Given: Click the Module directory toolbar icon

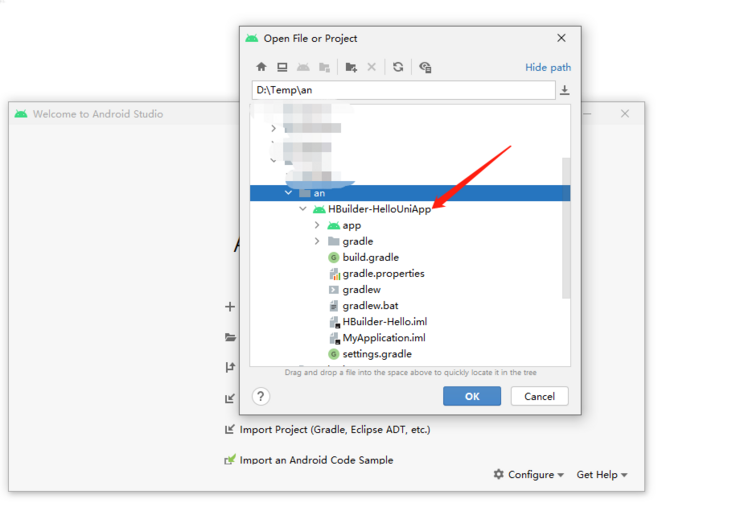Looking at the screenshot, I should pos(324,67).
